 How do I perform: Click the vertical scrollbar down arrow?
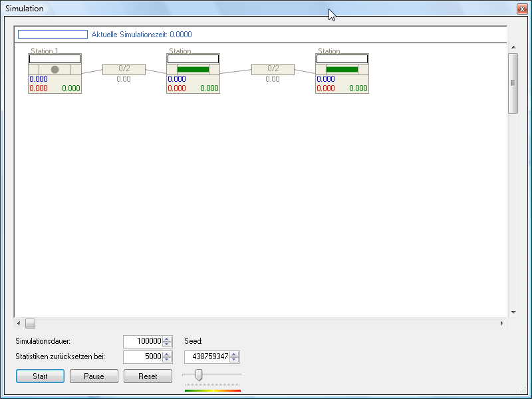pos(513,312)
